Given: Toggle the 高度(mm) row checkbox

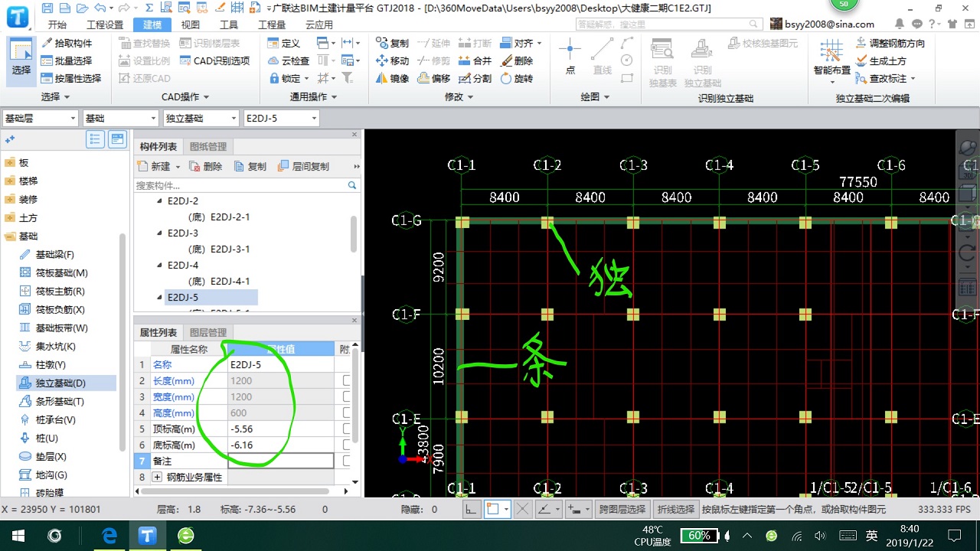Looking at the screenshot, I should tap(347, 413).
